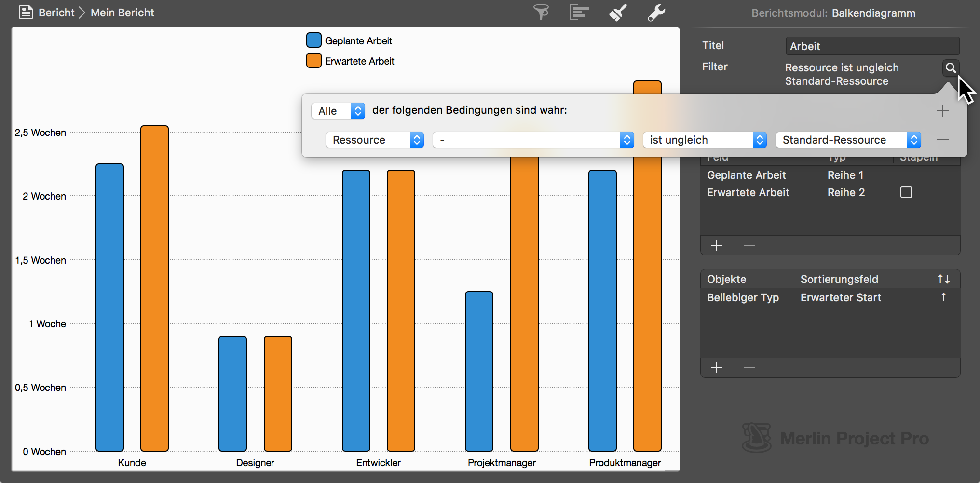980x483 pixels.
Task: Select the Beliebiger Typ objects row
Action: (743, 298)
